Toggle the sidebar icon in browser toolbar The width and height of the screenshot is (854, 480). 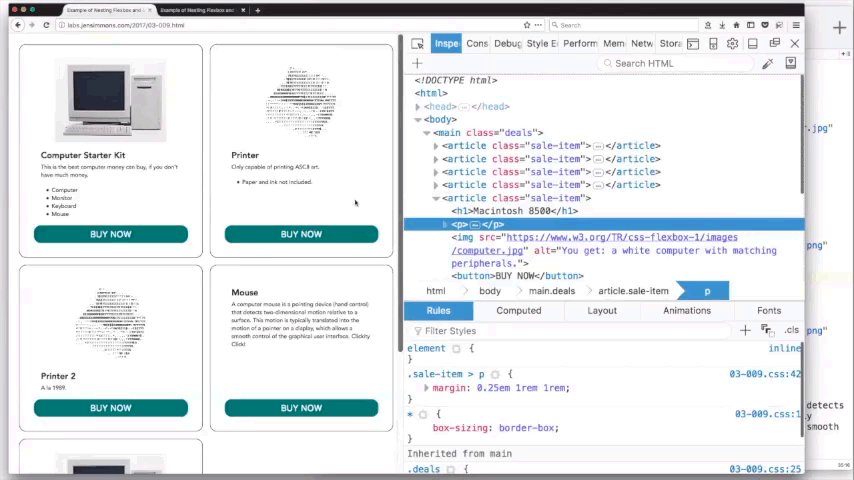(x=751, y=25)
